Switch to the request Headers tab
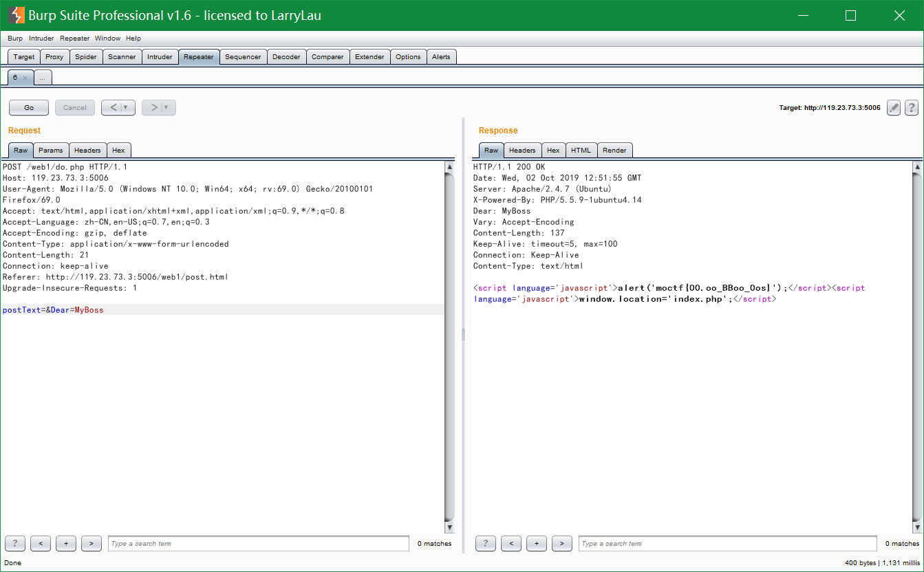This screenshot has width=924, height=572. tap(87, 150)
